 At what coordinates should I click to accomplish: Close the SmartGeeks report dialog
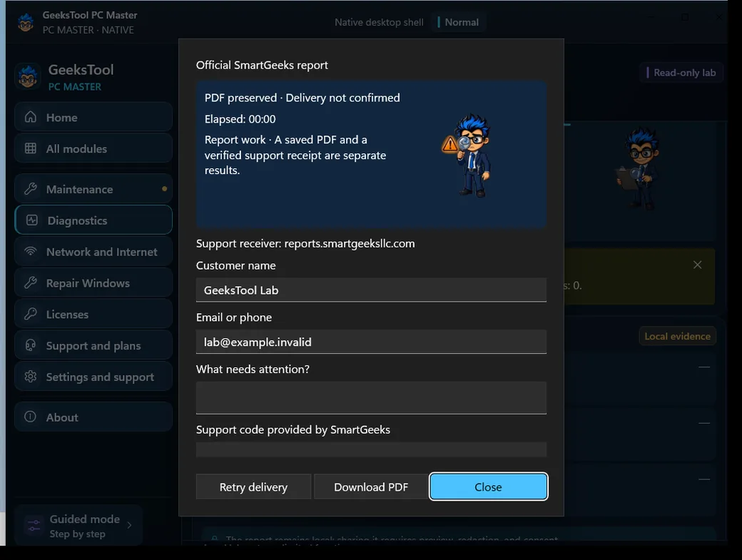[488, 487]
